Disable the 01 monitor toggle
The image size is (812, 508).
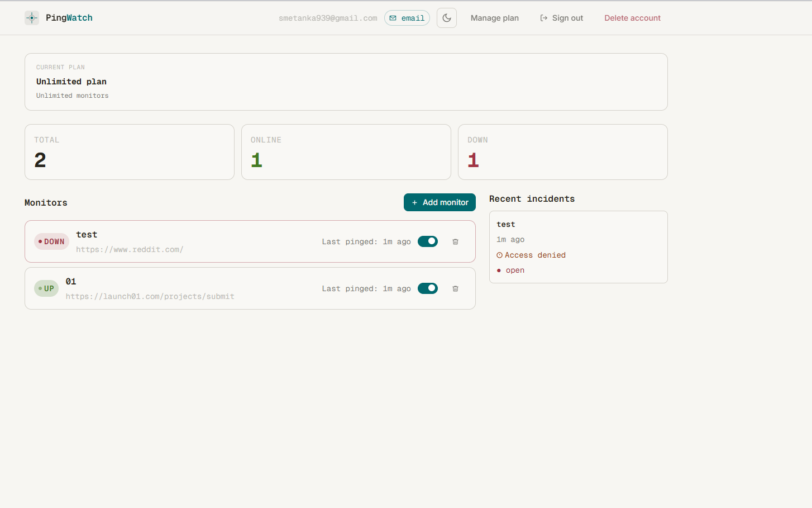[428, 288]
